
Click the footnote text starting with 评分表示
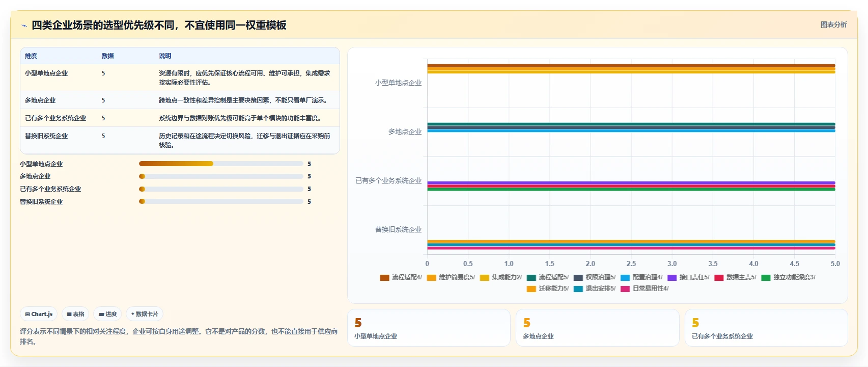[179, 336]
